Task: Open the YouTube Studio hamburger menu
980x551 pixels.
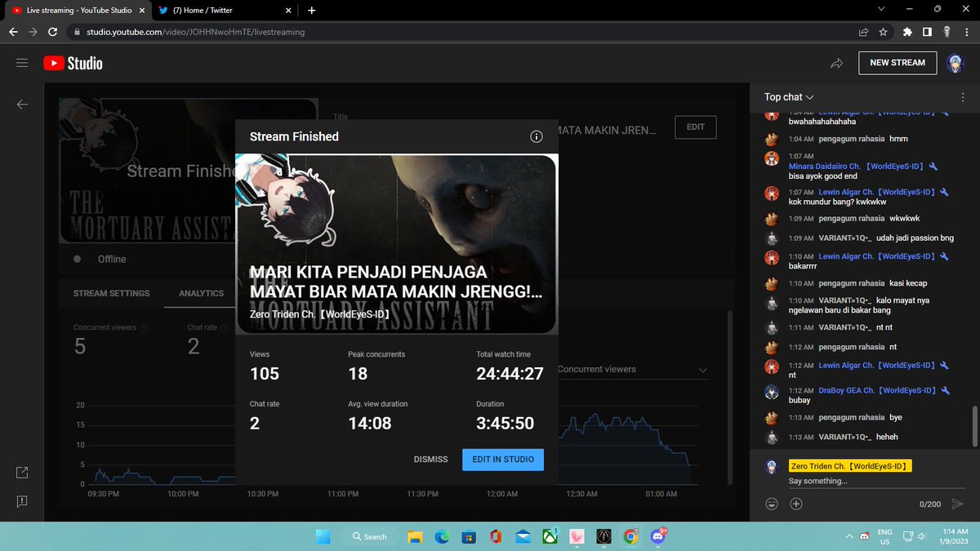Action: coord(22,63)
